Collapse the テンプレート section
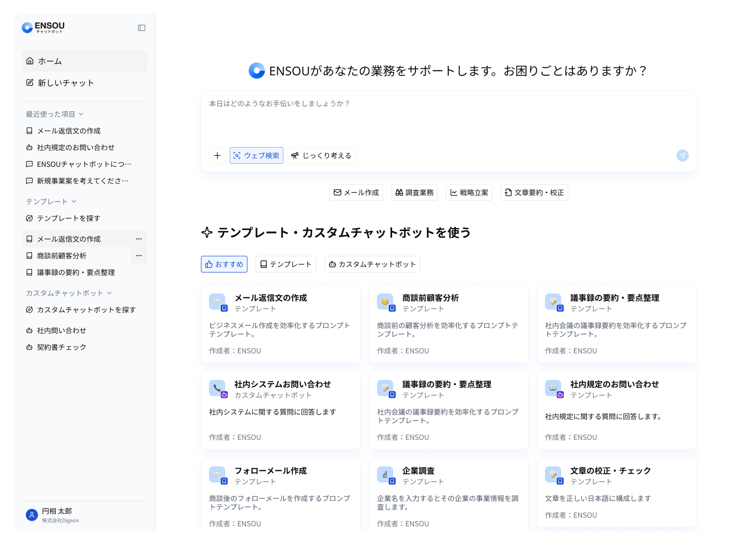The width and height of the screenshot is (756, 545). pos(74,201)
